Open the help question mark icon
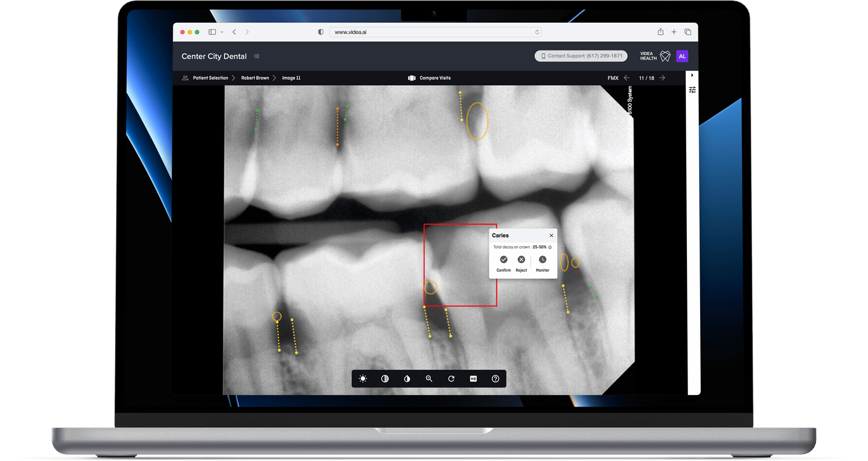Viewport: 868px width, 461px height. (495, 379)
